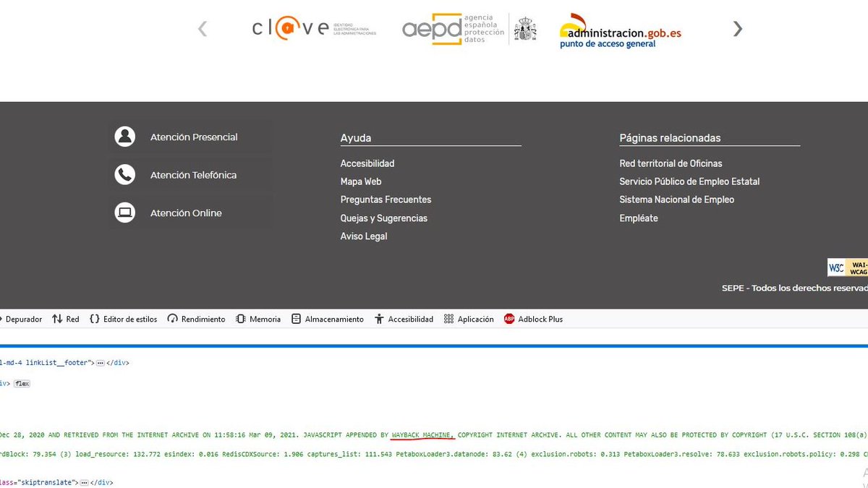
Task: Switch to the Memoria tab
Action: coord(258,319)
